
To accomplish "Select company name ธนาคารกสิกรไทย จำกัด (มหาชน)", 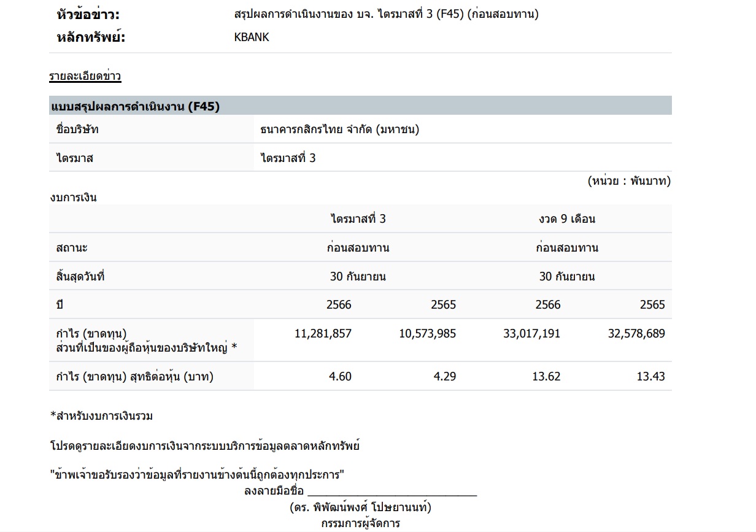I will (x=340, y=129).
